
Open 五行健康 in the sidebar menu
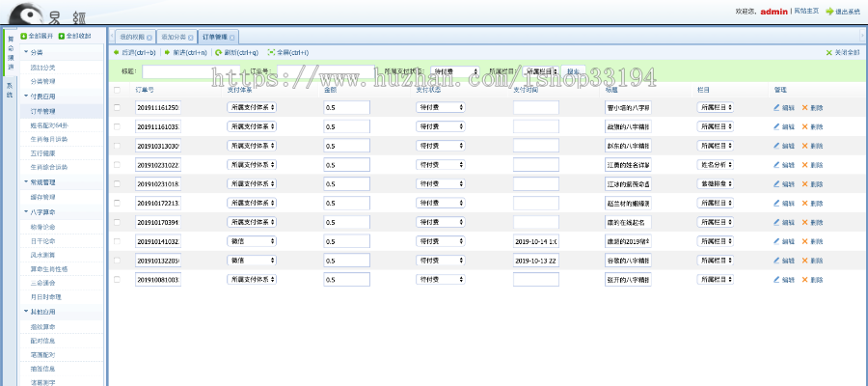click(x=42, y=152)
